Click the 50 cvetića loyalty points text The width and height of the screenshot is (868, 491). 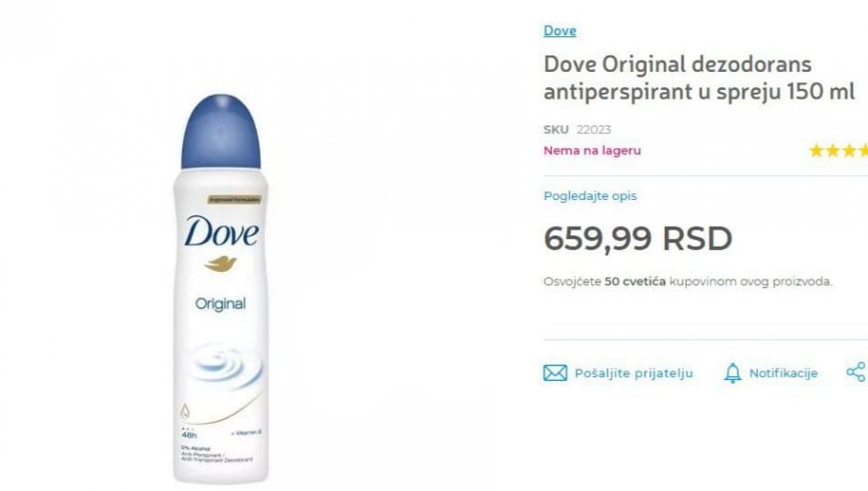(635, 281)
